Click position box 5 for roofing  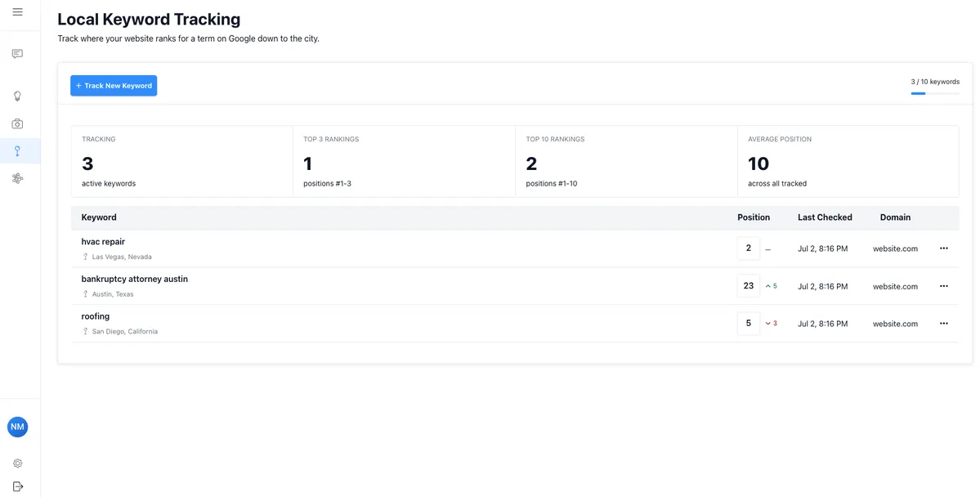(749, 323)
